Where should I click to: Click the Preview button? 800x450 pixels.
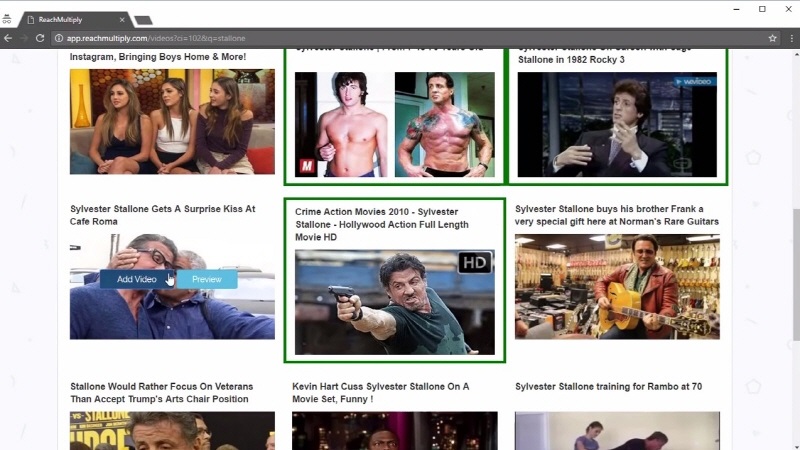point(207,279)
